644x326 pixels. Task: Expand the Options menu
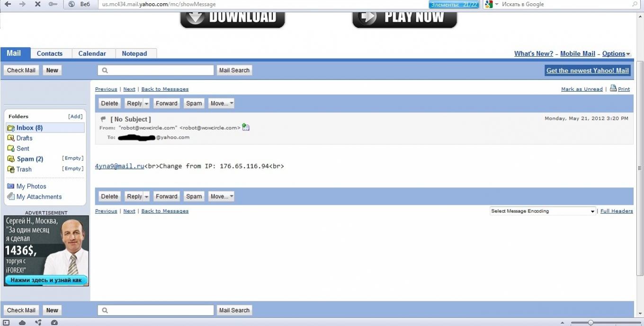(x=616, y=54)
